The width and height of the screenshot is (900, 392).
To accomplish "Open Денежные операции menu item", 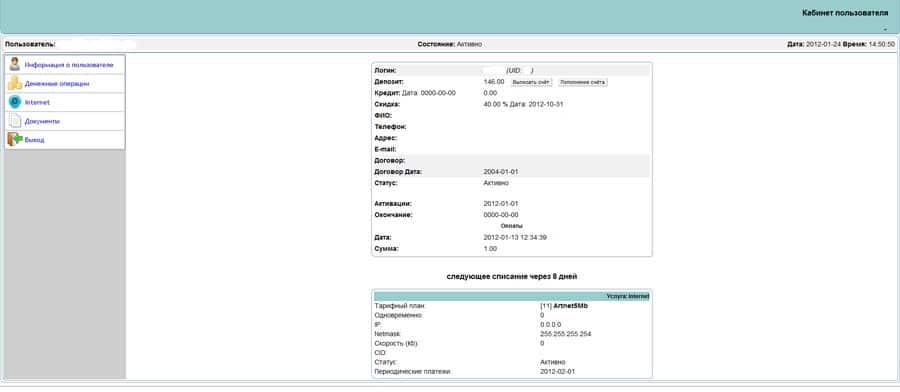I will tap(57, 84).
